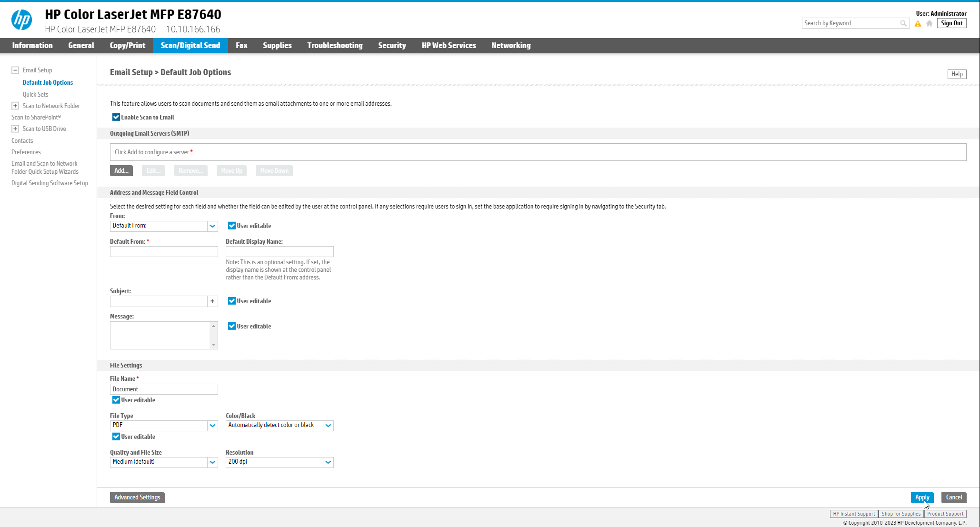Screen dimensions: 980x527
Task: Open the Fax tab
Action: point(241,46)
